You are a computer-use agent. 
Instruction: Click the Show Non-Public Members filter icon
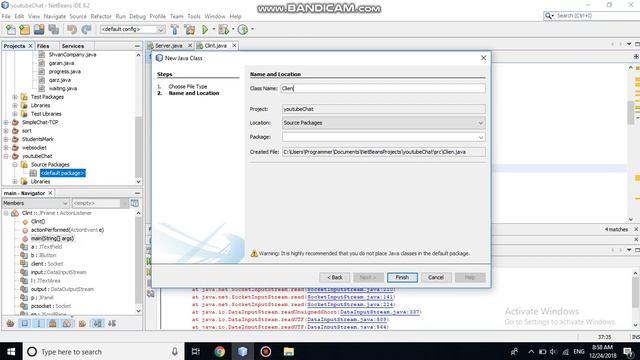[x=53, y=323]
